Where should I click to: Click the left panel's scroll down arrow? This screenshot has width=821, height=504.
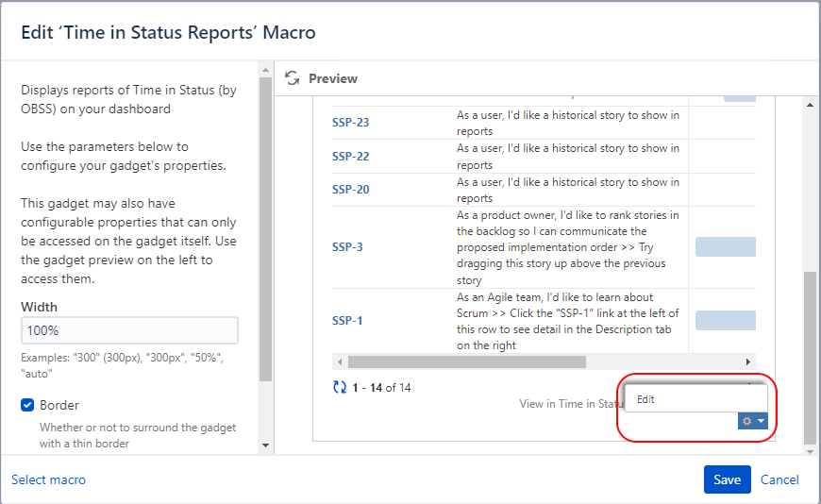click(x=265, y=445)
